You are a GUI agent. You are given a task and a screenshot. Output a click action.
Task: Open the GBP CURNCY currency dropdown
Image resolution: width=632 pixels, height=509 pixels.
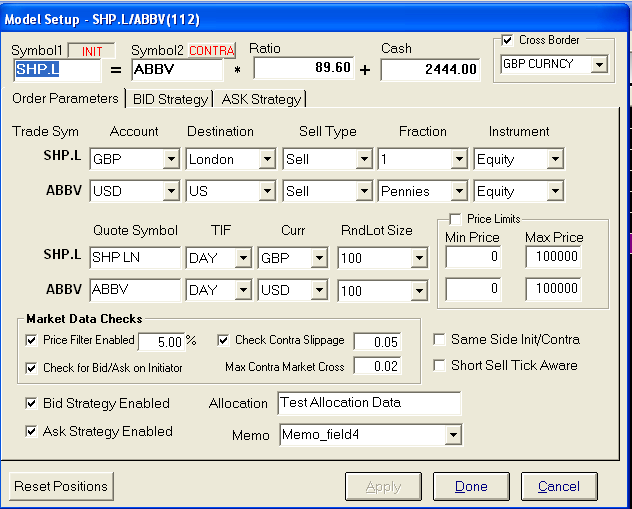[599, 64]
